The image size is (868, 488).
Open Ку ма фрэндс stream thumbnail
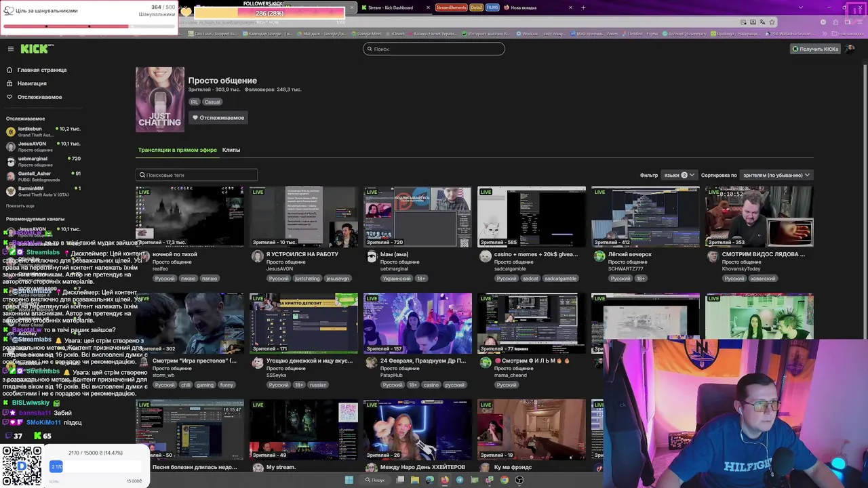coord(532,429)
